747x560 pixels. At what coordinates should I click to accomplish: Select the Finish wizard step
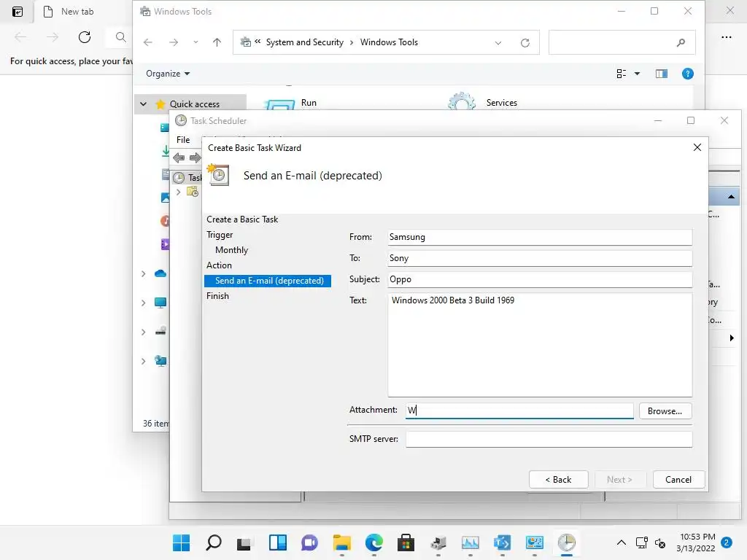217,296
